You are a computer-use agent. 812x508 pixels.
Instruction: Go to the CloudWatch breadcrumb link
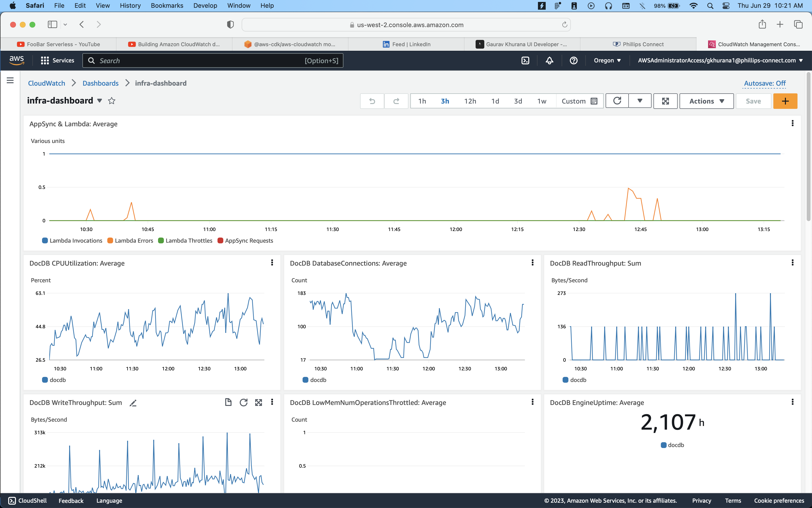(46, 83)
